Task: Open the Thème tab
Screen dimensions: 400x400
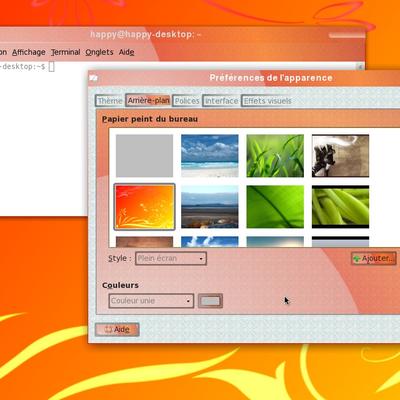Action: point(109,101)
